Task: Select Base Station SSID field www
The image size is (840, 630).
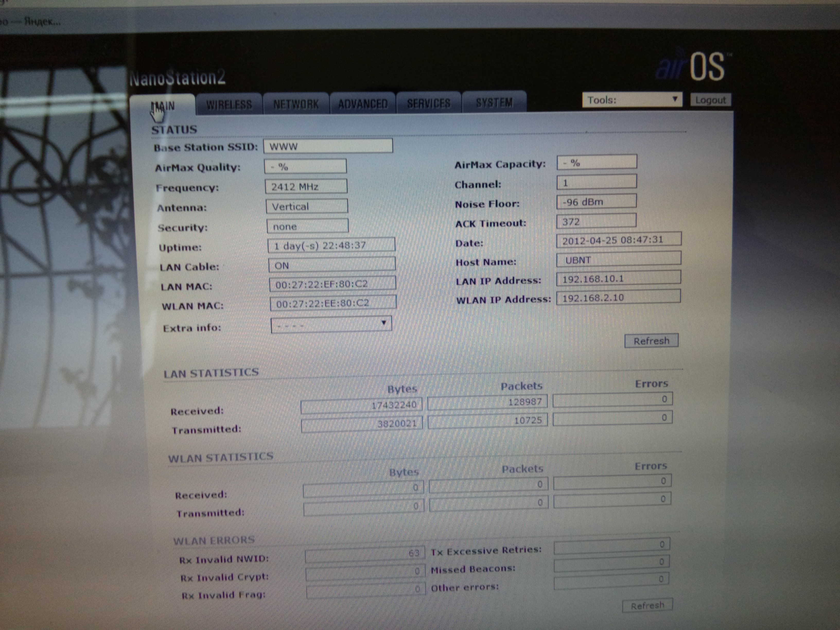Action: click(x=328, y=146)
